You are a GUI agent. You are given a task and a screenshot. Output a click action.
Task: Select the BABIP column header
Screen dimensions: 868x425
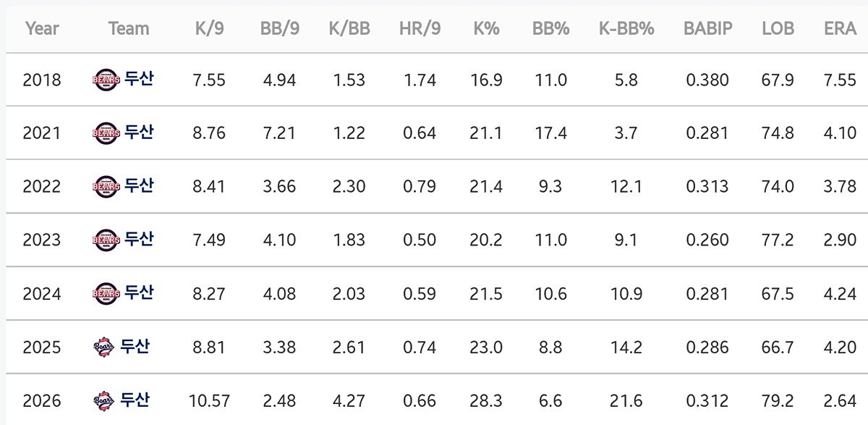point(708,29)
